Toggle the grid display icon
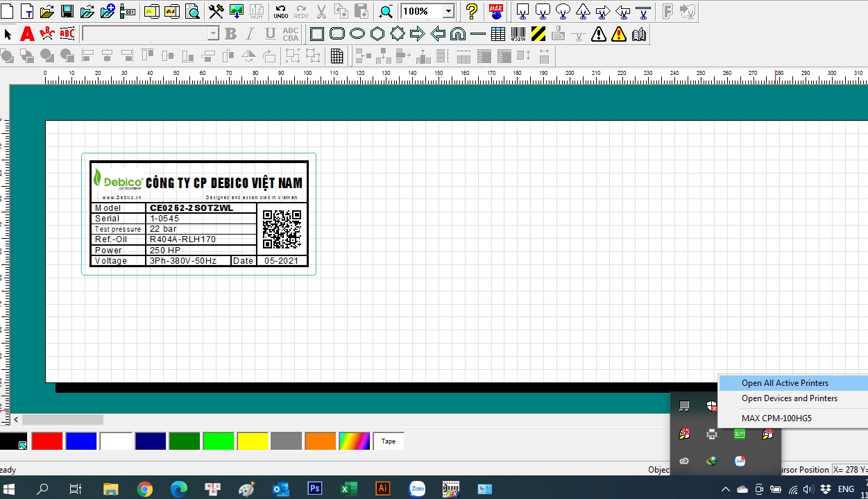 [x=337, y=56]
